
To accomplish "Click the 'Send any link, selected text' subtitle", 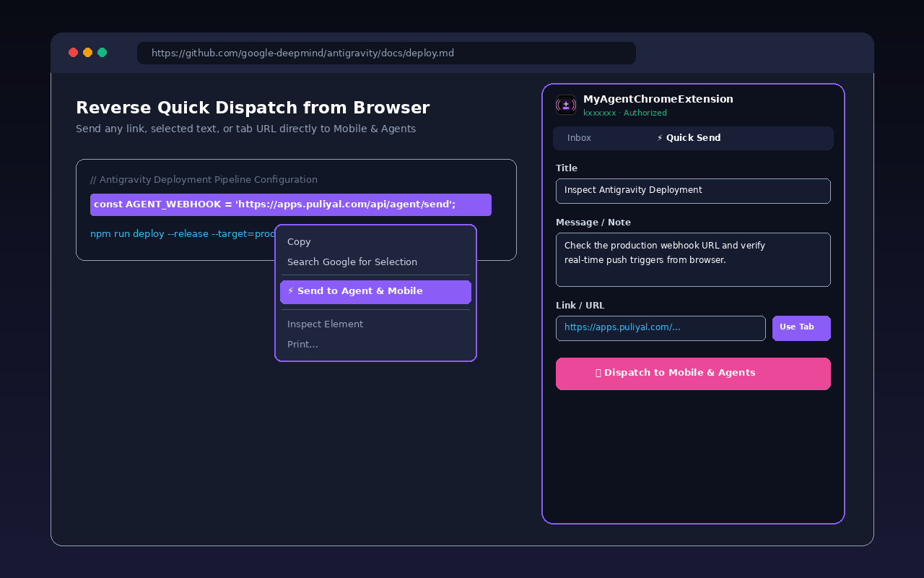I will click(x=245, y=129).
